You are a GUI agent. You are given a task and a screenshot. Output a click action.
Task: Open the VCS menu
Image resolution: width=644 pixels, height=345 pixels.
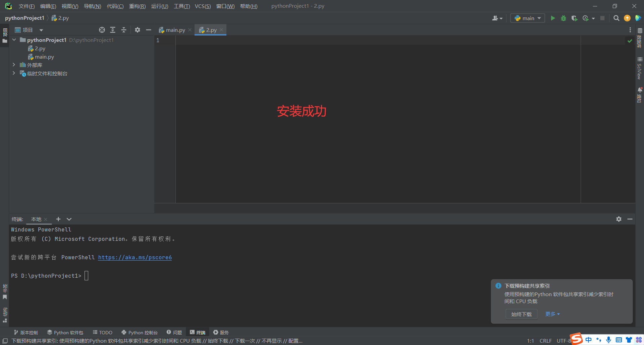pos(203,6)
